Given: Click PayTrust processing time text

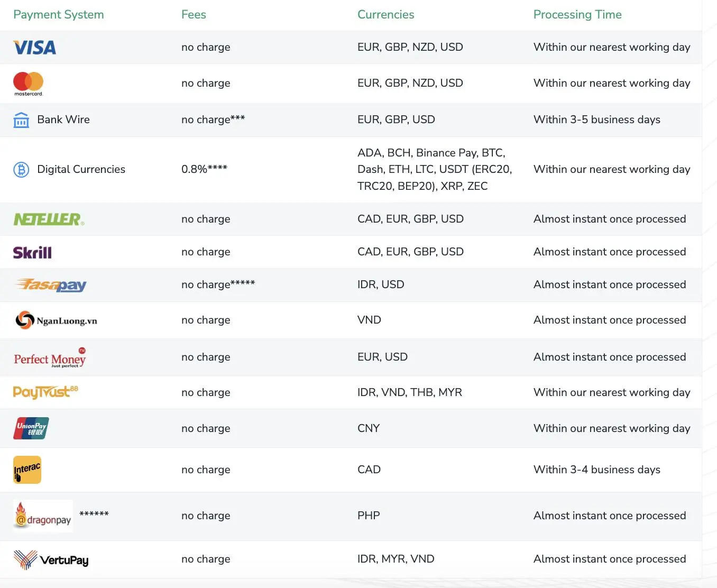Looking at the screenshot, I should (x=612, y=392).
